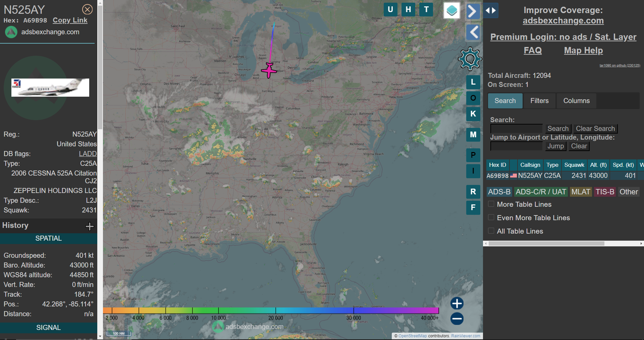Screen dimensions: 644x340
Task: Click the left arrow collapse-sidebar button
Action: [473, 33]
